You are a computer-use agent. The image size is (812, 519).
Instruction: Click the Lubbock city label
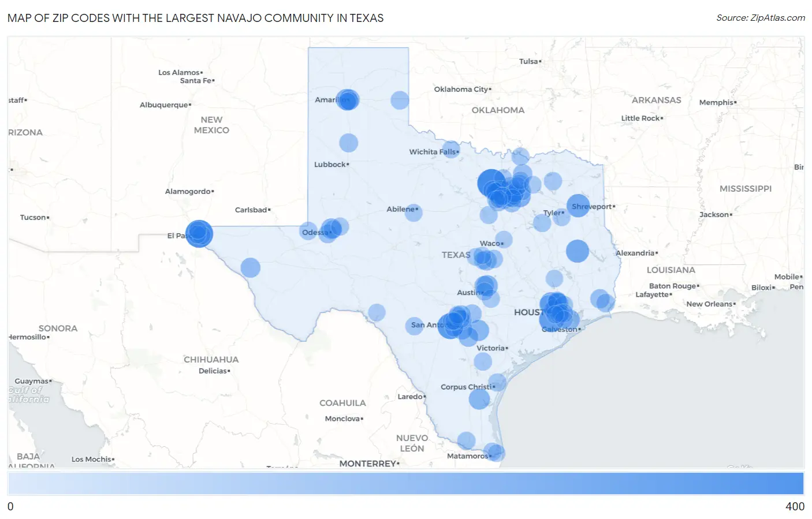click(331, 165)
